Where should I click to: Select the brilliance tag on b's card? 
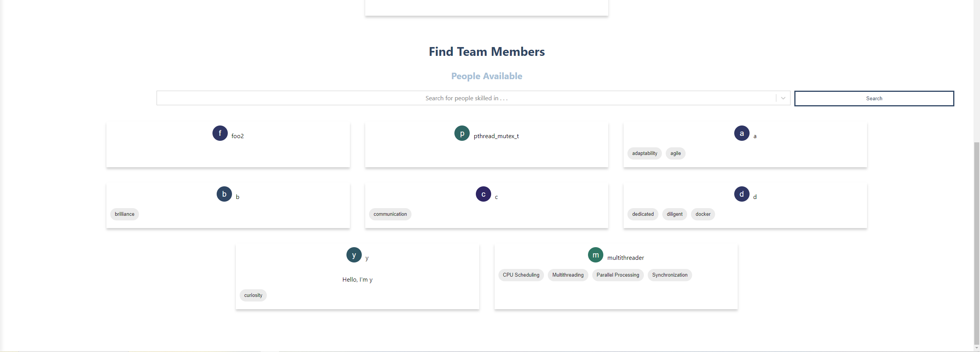coord(124,214)
